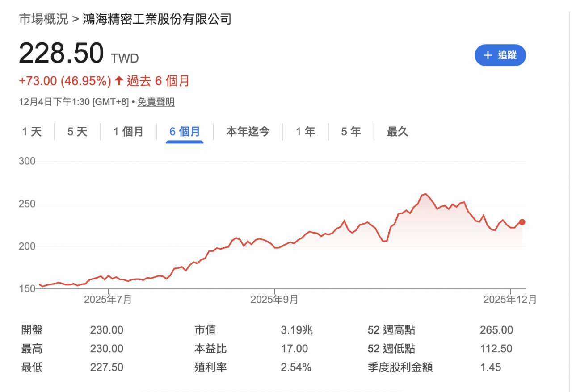
Task: Choose the 1 年 range tab
Action: point(305,132)
